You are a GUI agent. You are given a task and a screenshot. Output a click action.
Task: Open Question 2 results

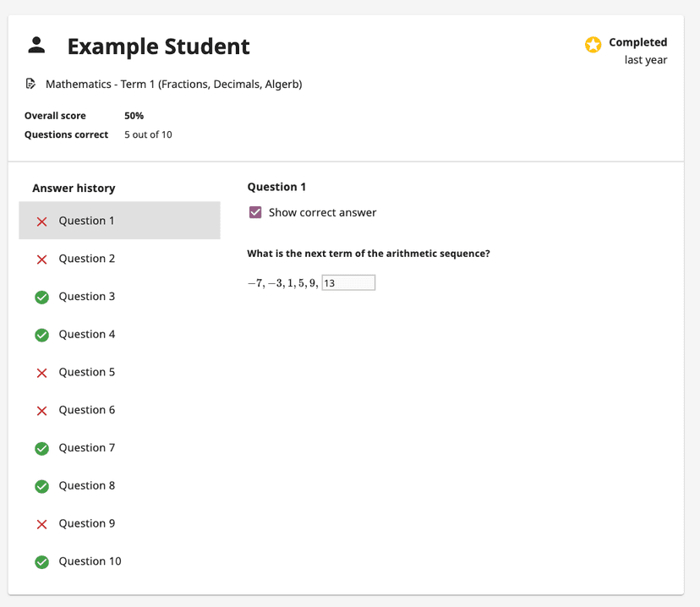[86, 259]
